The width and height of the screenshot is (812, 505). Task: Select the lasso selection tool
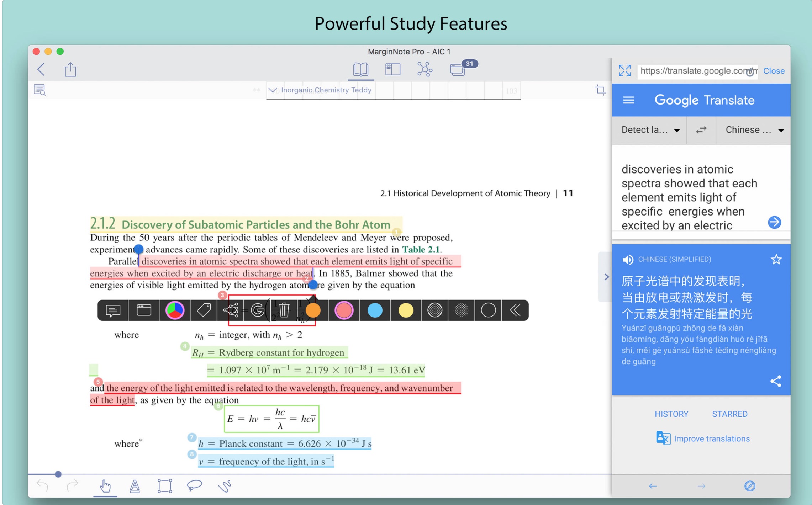(194, 485)
